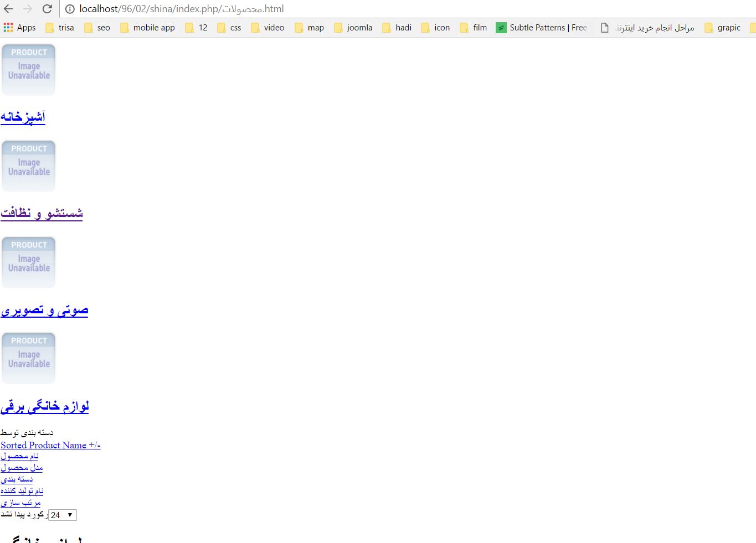Click the product image above لوازم خانگی برقی
Screen dimensions: 756x543
coord(29,358)
